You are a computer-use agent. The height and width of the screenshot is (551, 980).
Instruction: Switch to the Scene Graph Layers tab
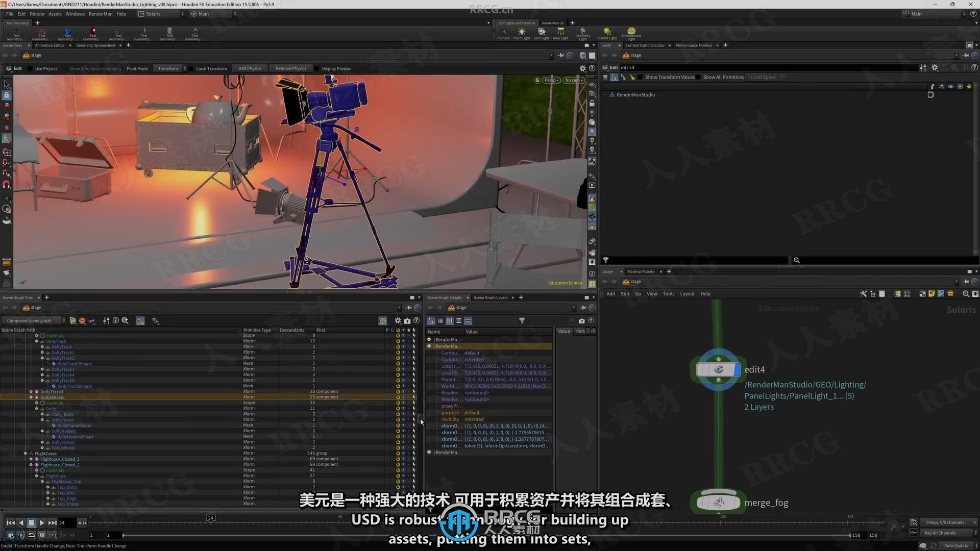[x=491, y=297]
